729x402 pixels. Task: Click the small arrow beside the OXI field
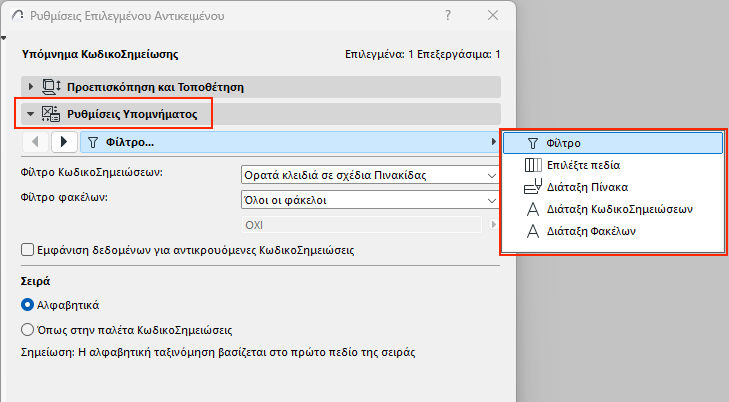[493, 225]
